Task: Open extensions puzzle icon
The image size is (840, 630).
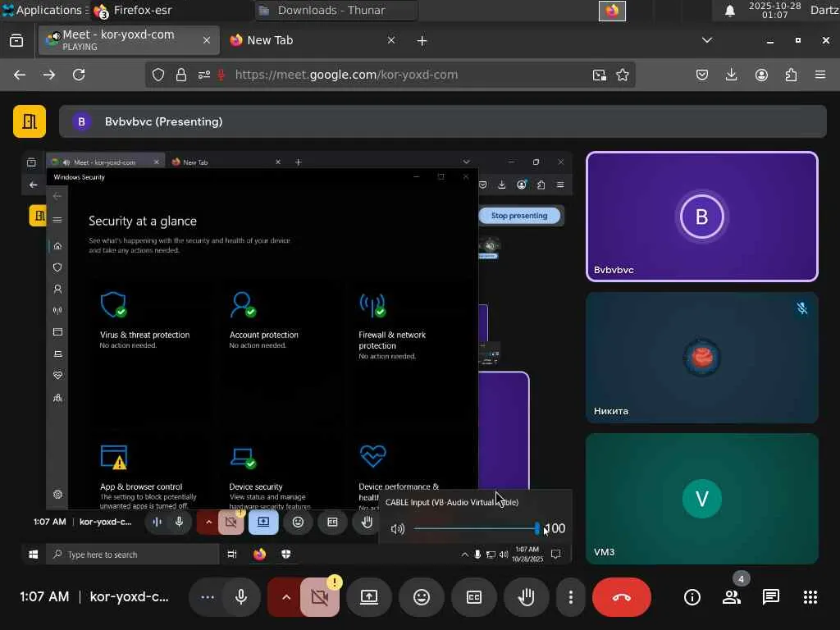Action: [791, 75]
